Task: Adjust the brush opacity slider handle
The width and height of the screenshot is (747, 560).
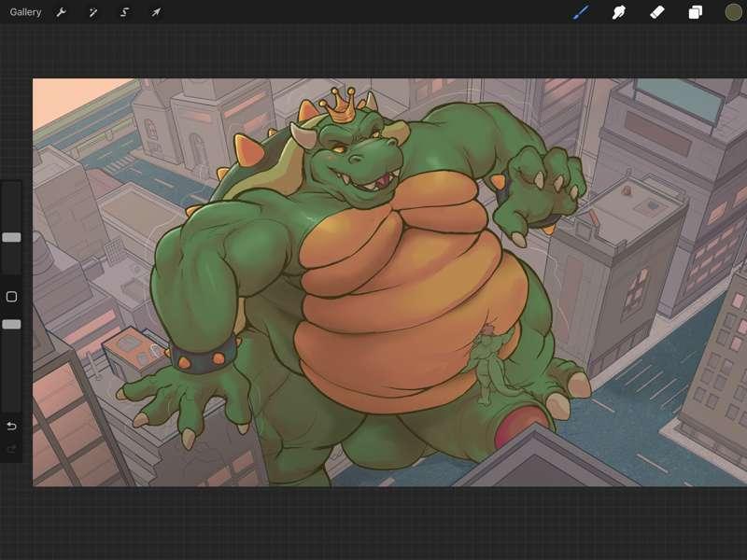Action: 11,324
